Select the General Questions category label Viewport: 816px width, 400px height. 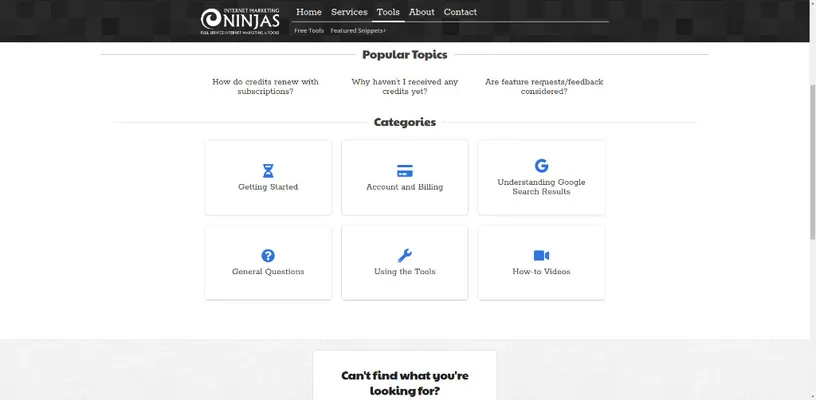268,272
